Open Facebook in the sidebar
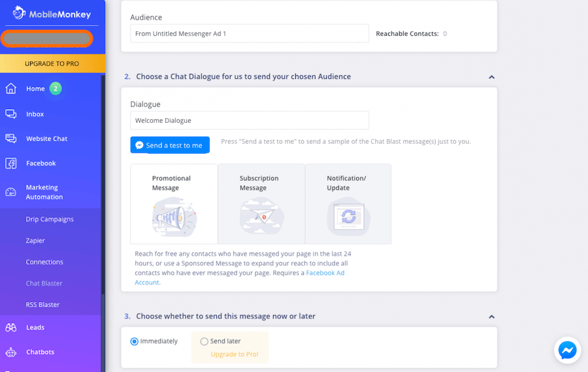The image size is (588, 372). click(41, 163)
